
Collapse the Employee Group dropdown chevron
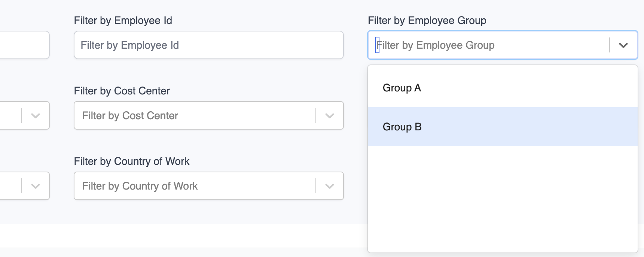click(623, 45)
